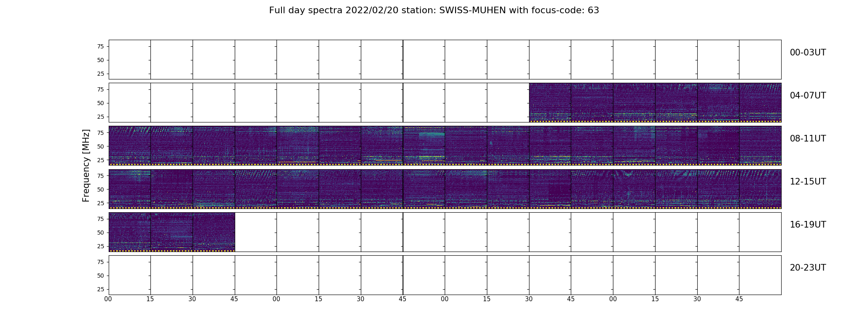This screenshot has height=331, width=868.
Task: Click the 25 tick of the 00-03UT row
Action: click(x=100, y=74)
